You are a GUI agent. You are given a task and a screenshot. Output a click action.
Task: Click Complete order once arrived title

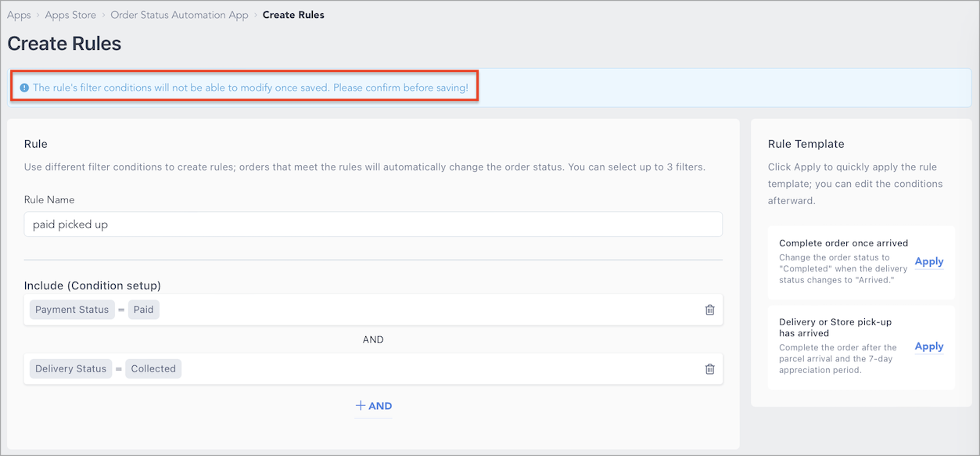point(844,243)
